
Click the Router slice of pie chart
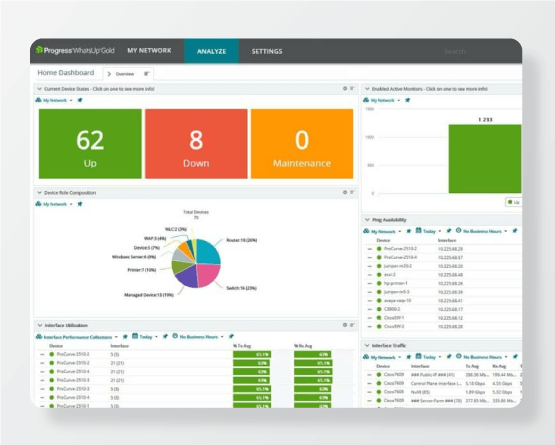(208, 251)
